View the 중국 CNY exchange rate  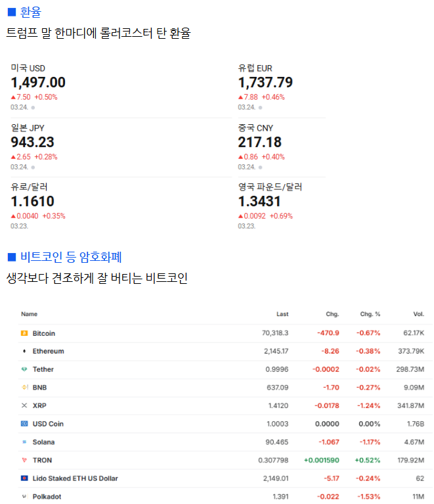pos(260,142)
